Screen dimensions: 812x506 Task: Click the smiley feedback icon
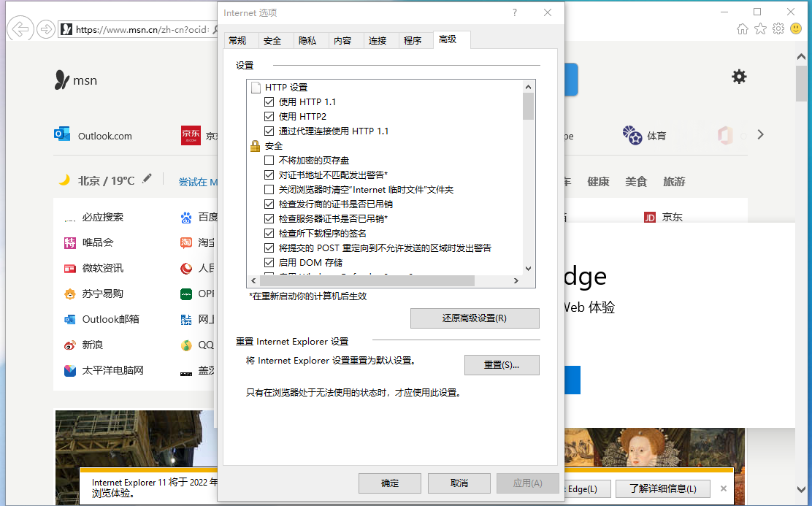click(796, 29)
